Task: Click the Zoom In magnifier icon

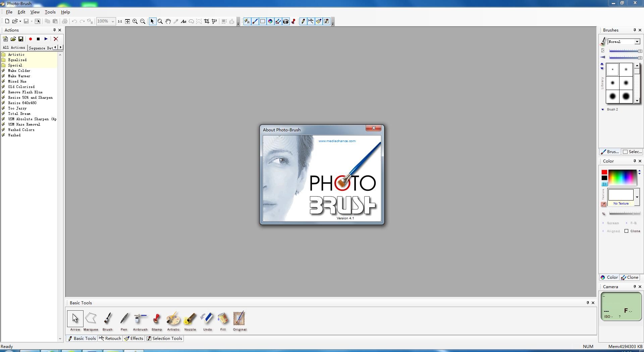Action: pyautogui.click(x=135, y=21)
